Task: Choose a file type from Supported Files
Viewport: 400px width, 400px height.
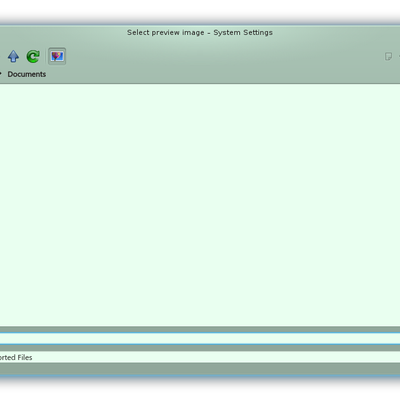Action: click(200, 357)
